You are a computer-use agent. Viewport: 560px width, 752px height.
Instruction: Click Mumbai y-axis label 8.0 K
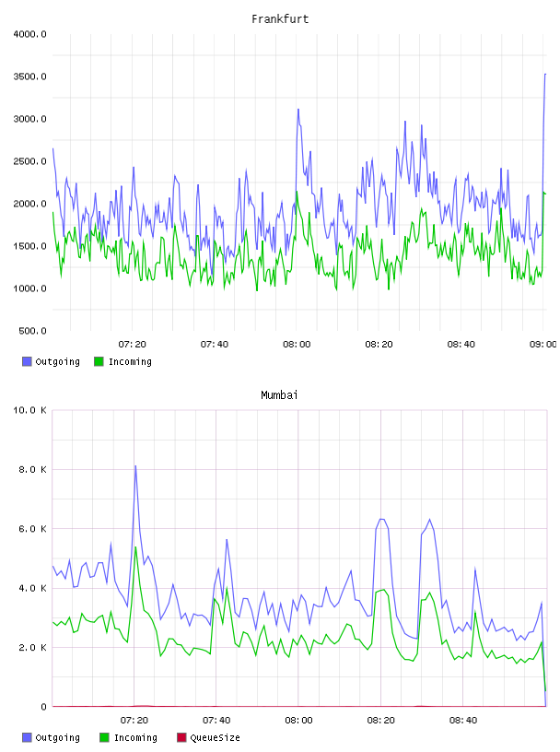click(x=32, y=469)
